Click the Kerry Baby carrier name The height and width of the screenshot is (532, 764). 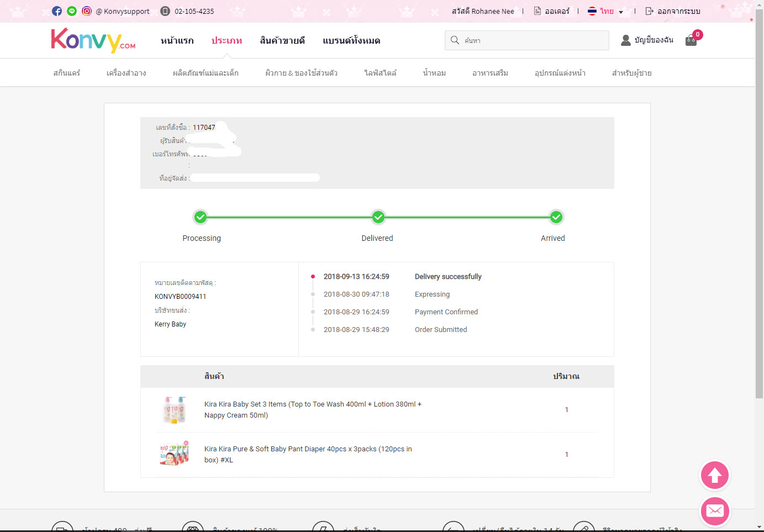point(170,324)
